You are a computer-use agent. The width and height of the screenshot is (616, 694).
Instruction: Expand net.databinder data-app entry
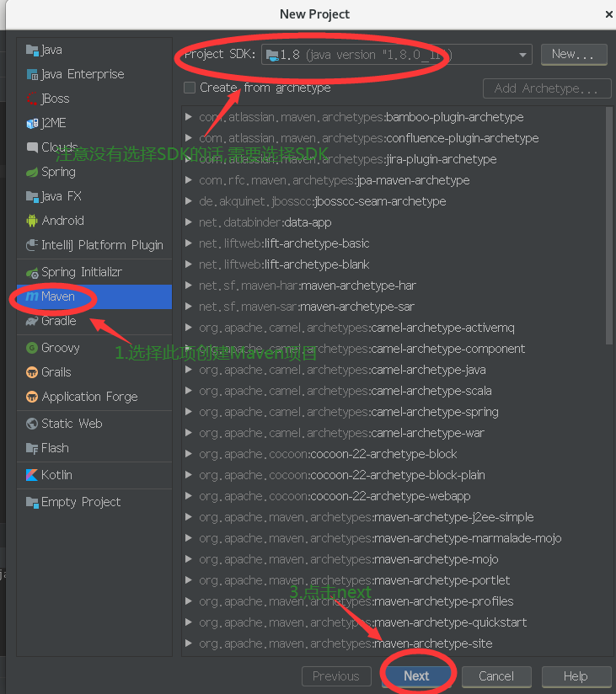(189, 222)
